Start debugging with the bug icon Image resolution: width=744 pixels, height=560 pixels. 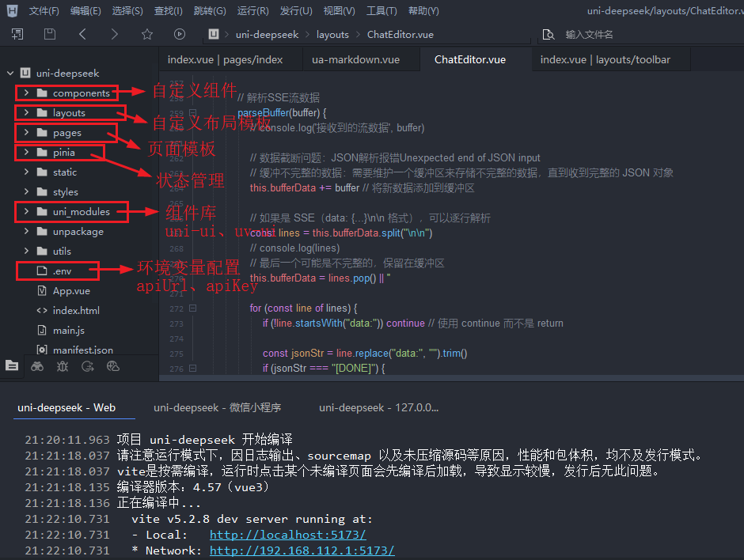pyautogui.click(x=62, y=366)
